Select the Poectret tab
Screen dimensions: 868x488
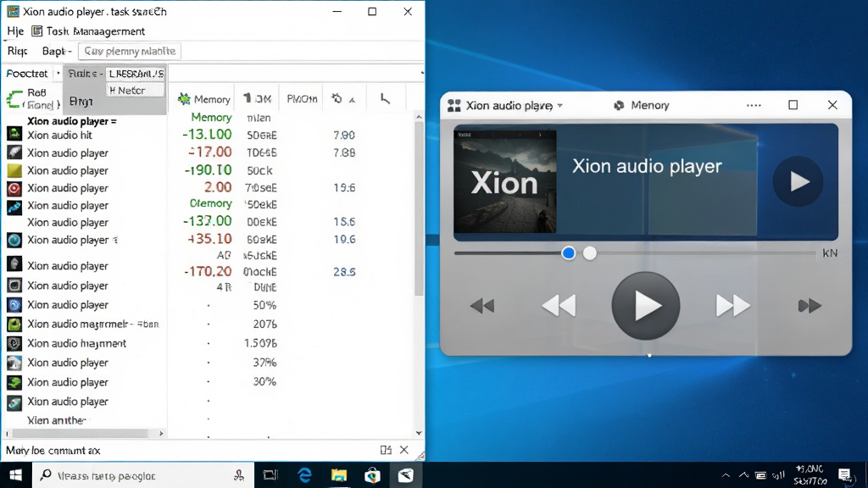pyautogui.click(x=26, y=73)
